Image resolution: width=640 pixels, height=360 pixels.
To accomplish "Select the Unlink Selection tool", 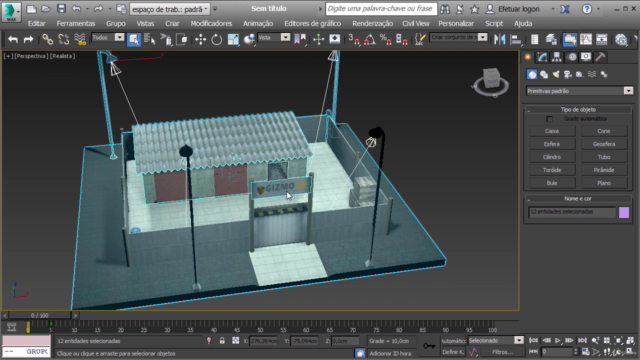I will tap(64, 39).
